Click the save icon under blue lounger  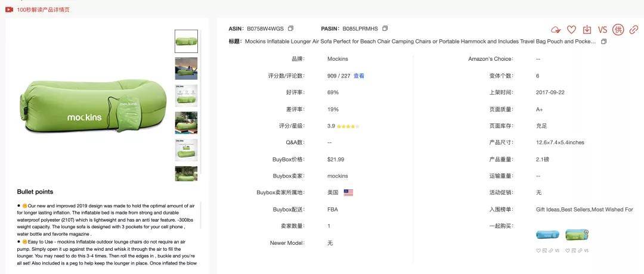click(x=544, y=250)
